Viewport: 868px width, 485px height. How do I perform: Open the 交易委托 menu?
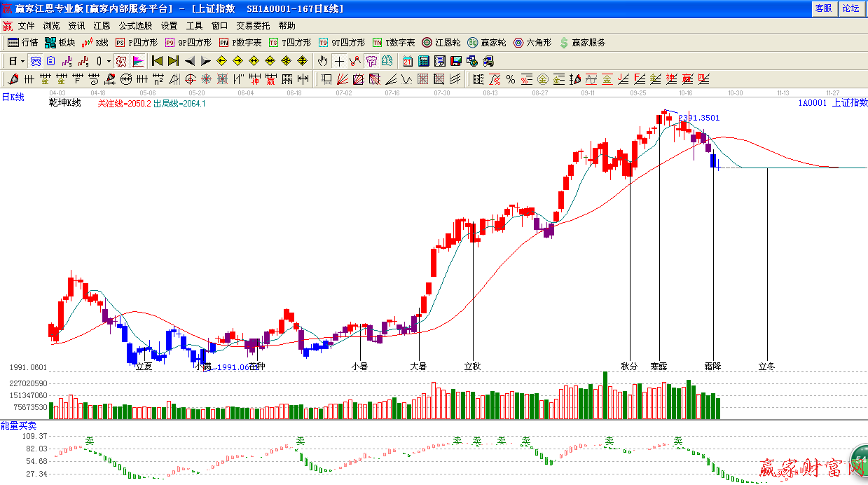(x=253, y=26)
